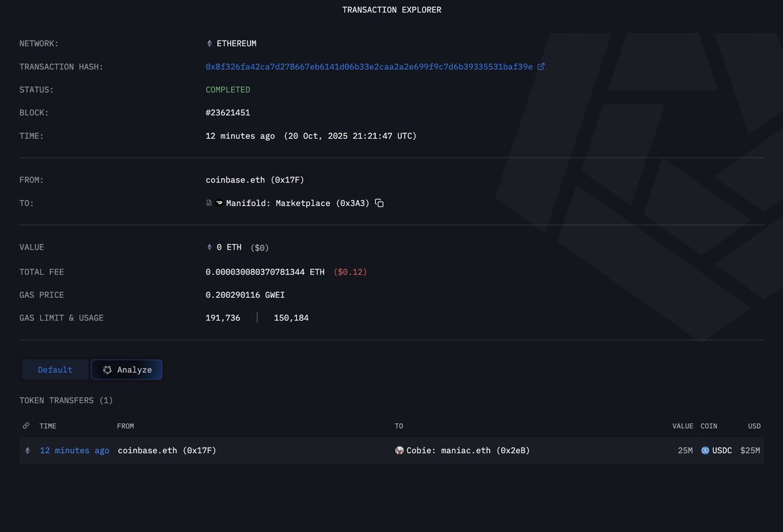Switch to the Default view
The height and width of the screenshot is (532, 783).
point(55,369)
